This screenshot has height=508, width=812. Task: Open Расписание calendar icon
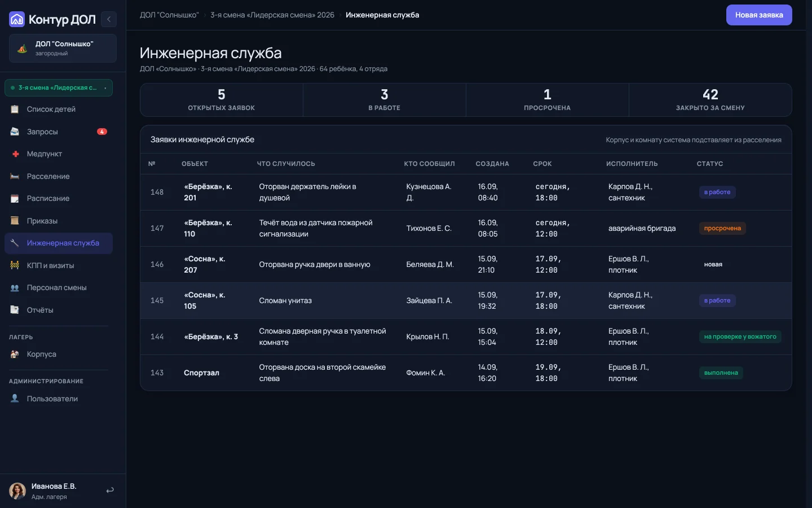[15, 198]
